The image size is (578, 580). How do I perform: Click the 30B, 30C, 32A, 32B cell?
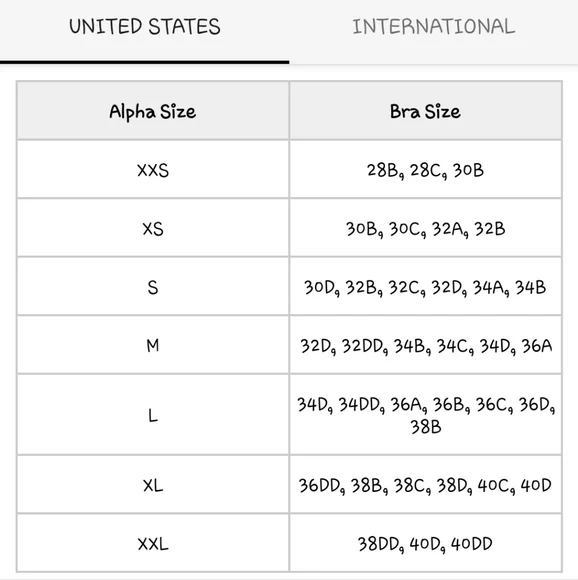[425, 229]
